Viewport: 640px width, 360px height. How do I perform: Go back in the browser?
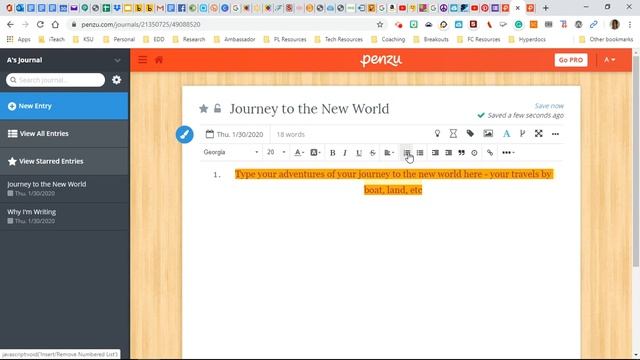point(10,24)
